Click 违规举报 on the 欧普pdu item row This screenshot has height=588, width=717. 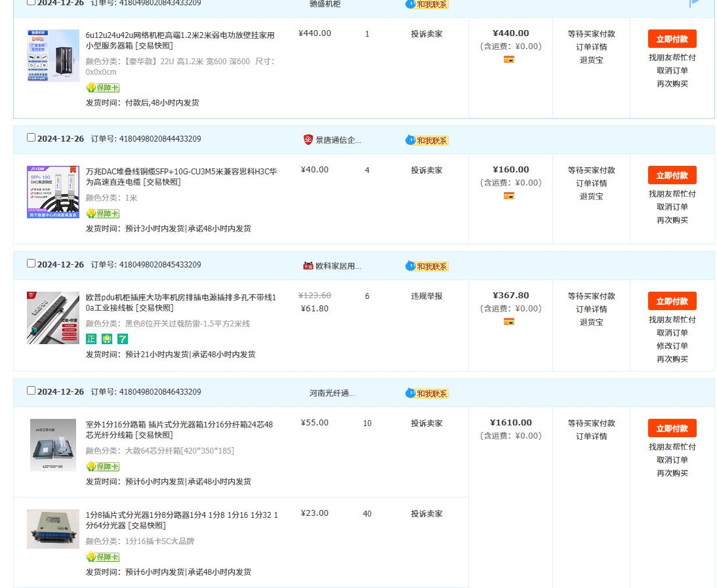click(426, 296)
